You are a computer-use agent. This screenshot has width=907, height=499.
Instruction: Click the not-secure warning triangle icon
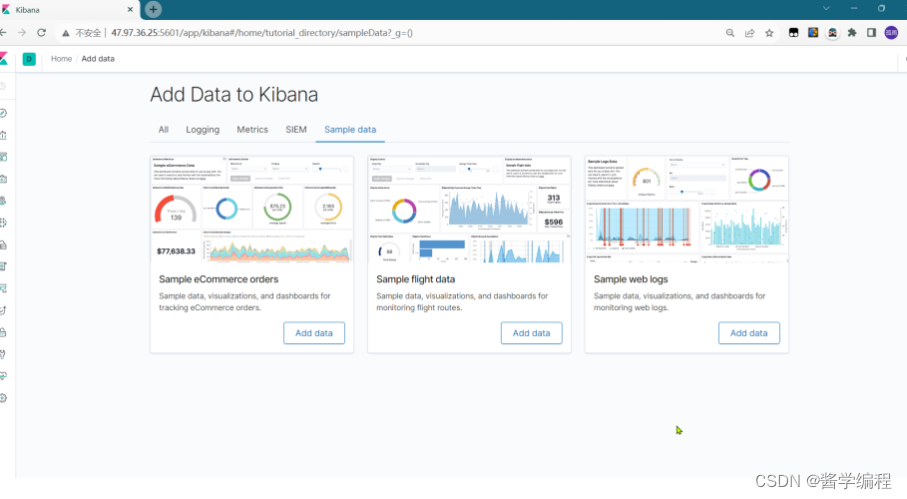pyautogui.click(x=66, y=33)
